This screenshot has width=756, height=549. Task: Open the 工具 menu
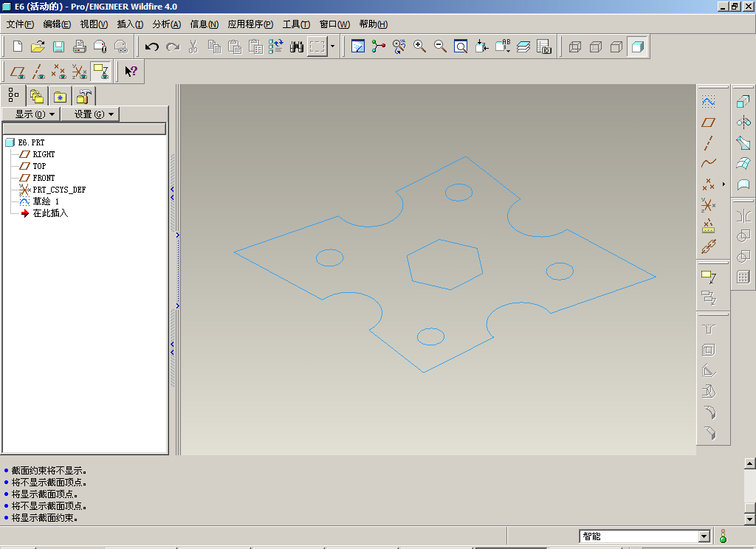pyautogui.click(x=296, y=24)
